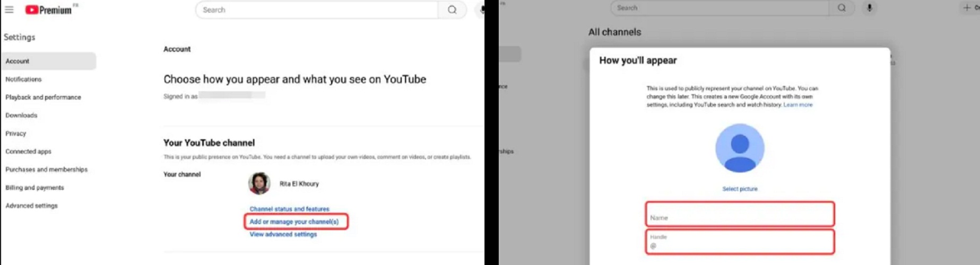The height and width of the screenshot is (265, 980).
Task: Activate the microphone voice search on right
Action: (869, 8)
